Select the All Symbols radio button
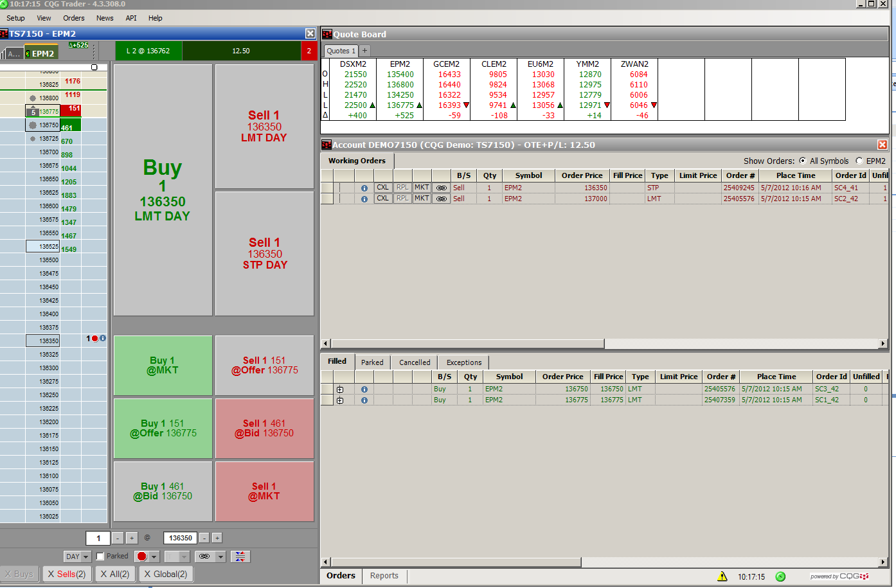The height and width of the screenshot is (588, 896). pyautogui.click(x=802, y=161)
